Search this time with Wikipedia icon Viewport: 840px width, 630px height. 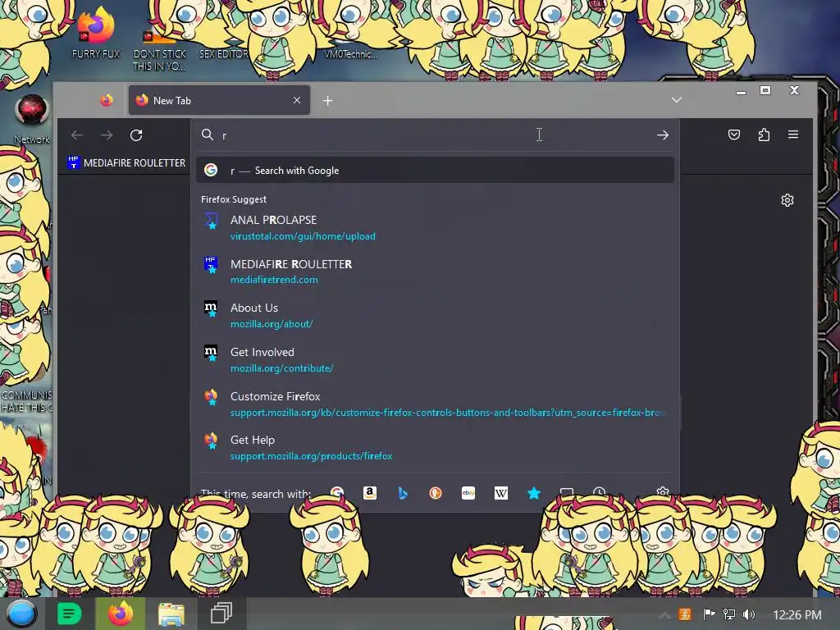point(501,493)
